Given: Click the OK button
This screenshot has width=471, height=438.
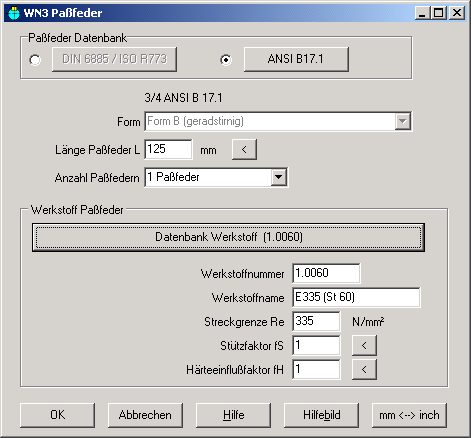Looking at the screenshot, I should [x=57, y=415].
